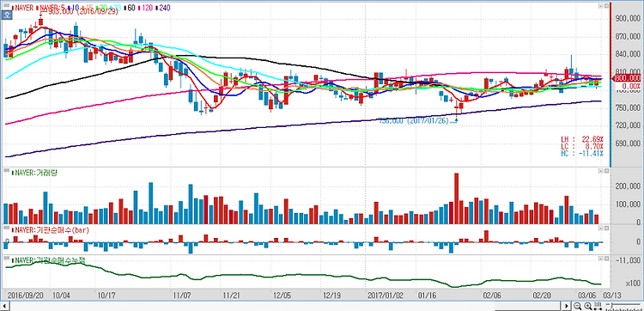Click the 2016/09/20 date label

click(x=26, y=295)
